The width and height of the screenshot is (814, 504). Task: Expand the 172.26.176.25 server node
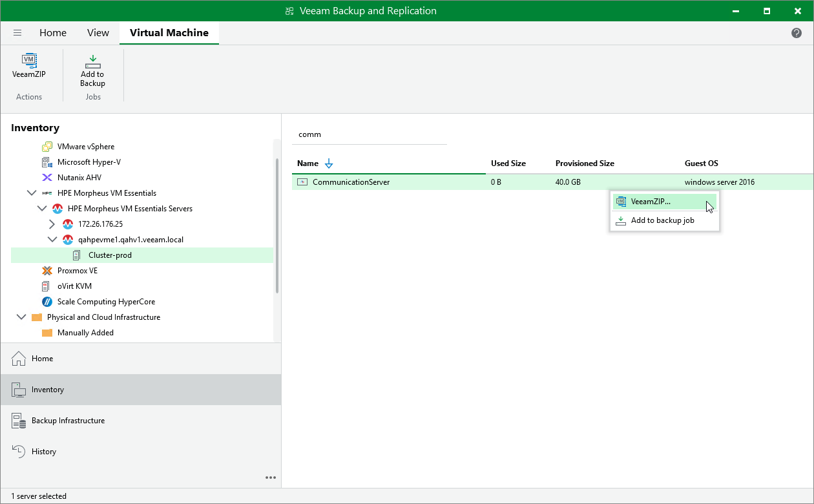tap(52, 224)
